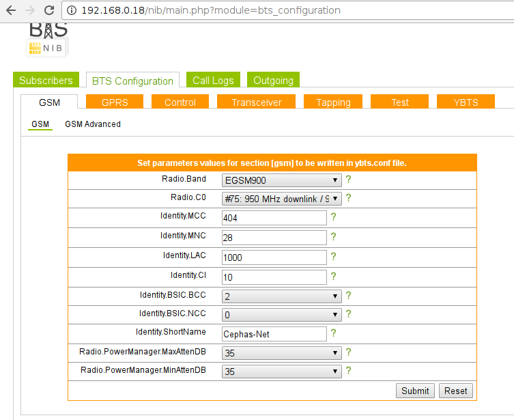Switch to the Subscribers tab
514x420 pixels.
[46, 81]
